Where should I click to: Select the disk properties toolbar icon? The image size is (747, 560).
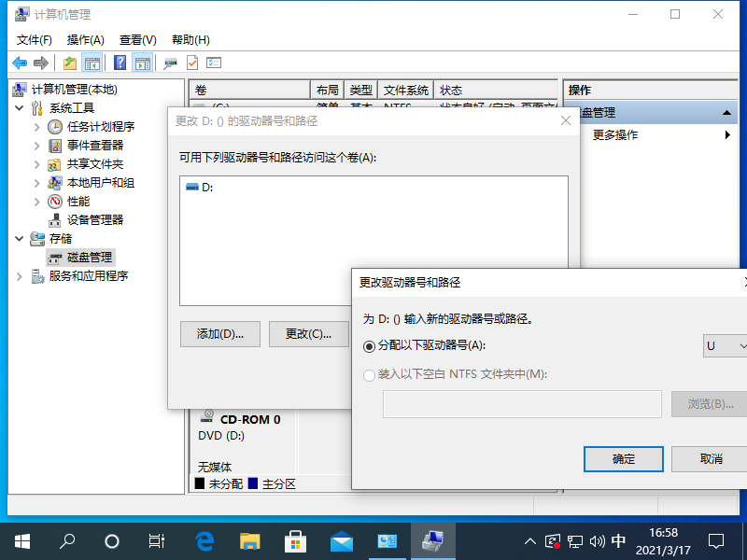click(x=168, y=63)
